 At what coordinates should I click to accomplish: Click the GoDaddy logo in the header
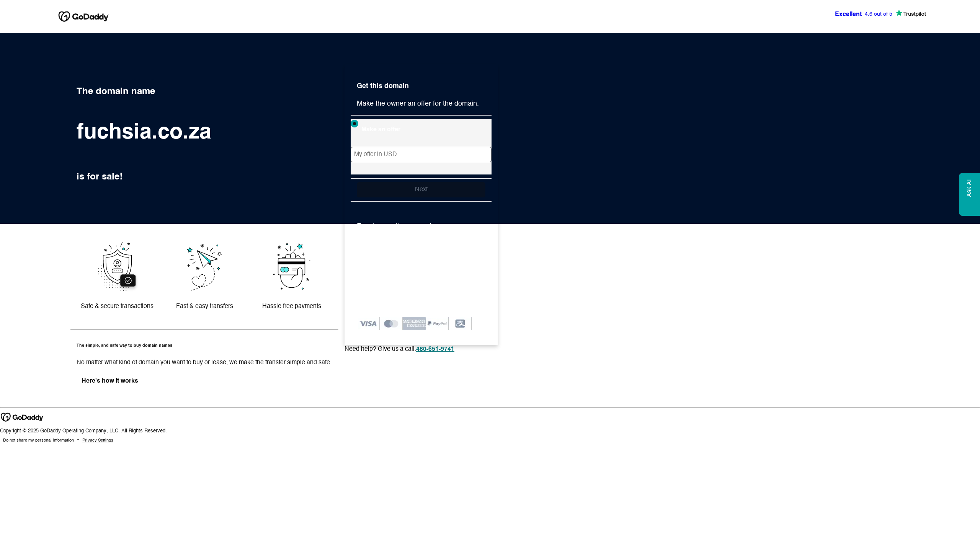[x=83, y=16]
